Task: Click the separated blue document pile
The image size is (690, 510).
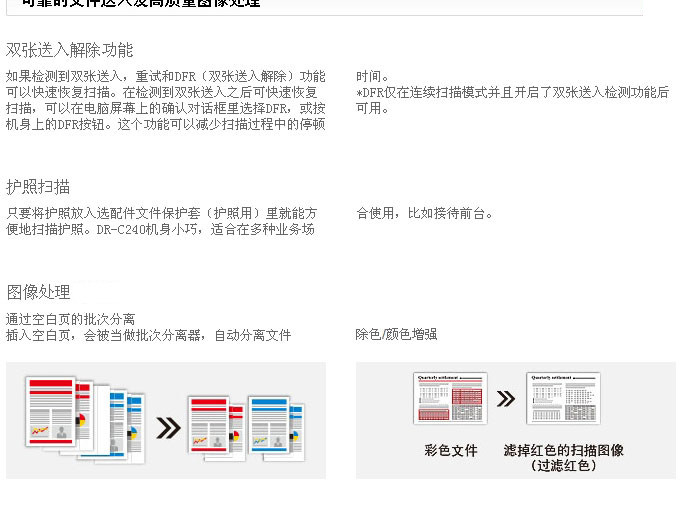Action: point(276,427)
